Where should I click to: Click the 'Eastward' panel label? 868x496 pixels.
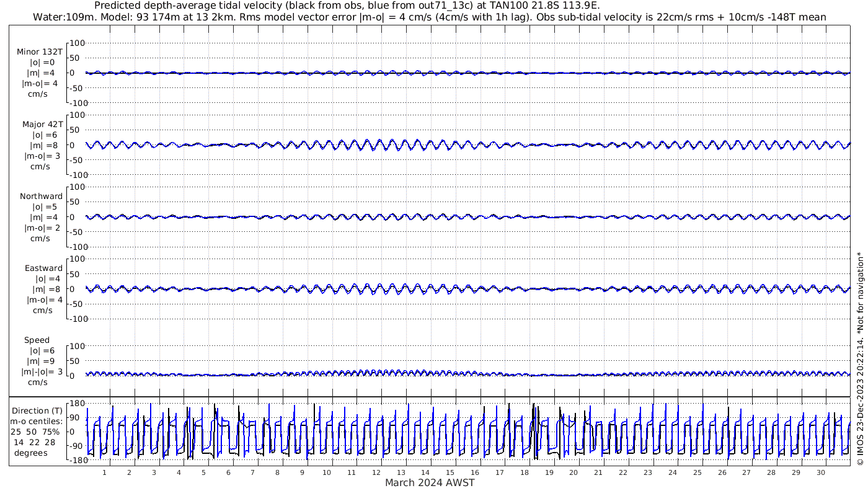pyautogui.click(x=43, y=268)
